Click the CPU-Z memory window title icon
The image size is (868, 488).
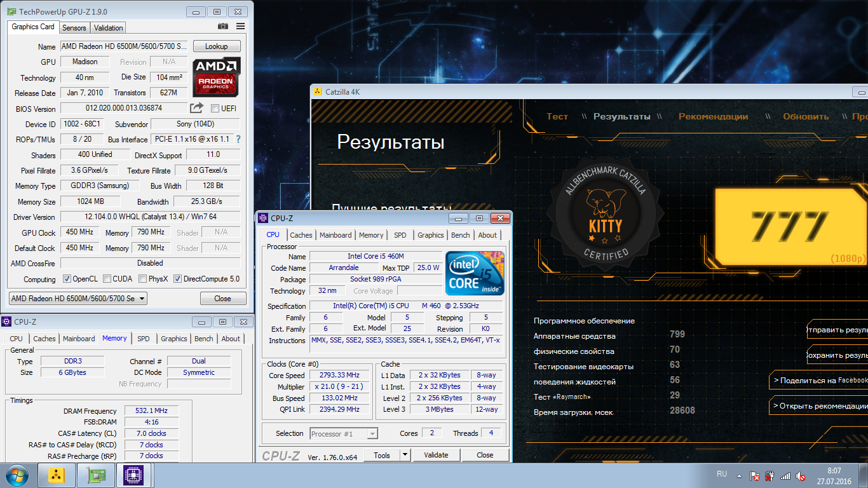[x=6, y=322]
